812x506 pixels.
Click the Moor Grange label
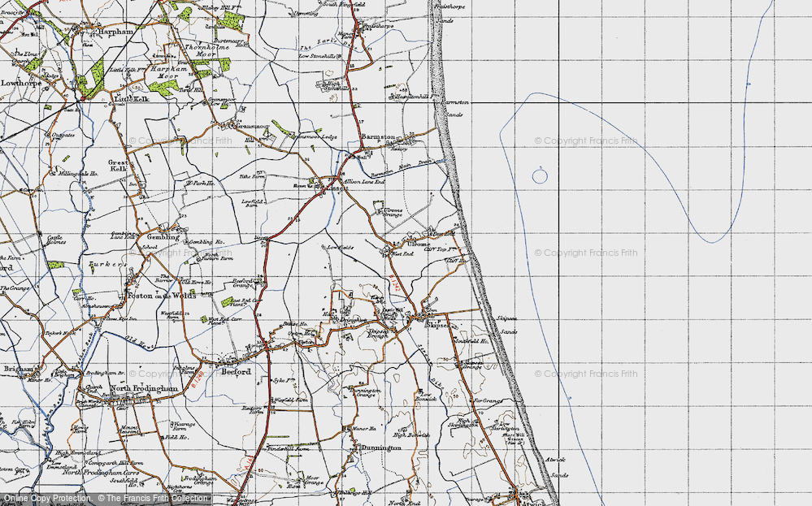point(313,481)
